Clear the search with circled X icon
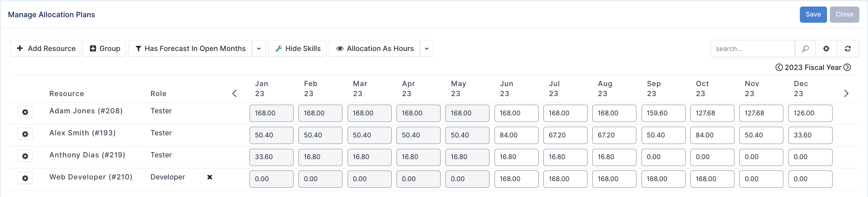This screenshot has width=868, height=197. coord(826,49)
